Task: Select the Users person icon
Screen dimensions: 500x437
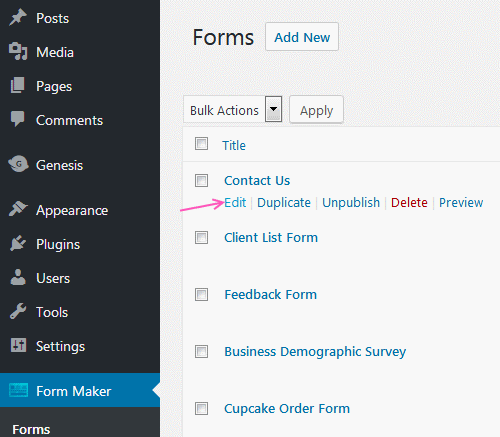Action: (x=18, y=277)
